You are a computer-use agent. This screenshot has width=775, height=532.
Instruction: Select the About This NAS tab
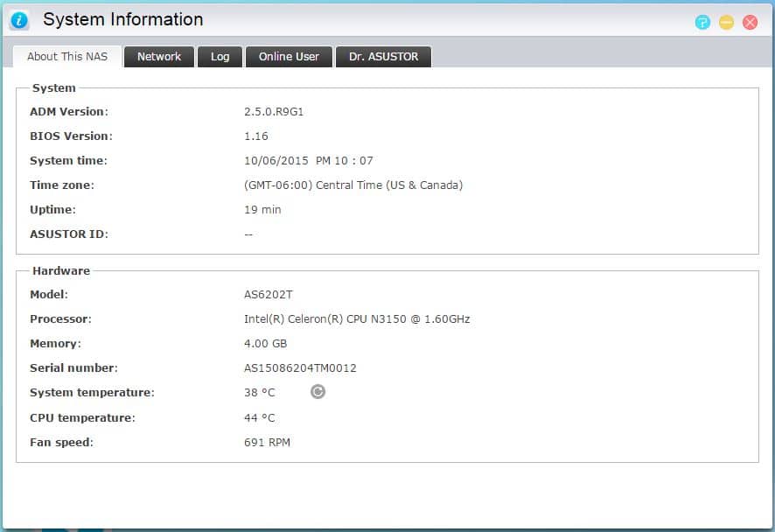point(67,57)
